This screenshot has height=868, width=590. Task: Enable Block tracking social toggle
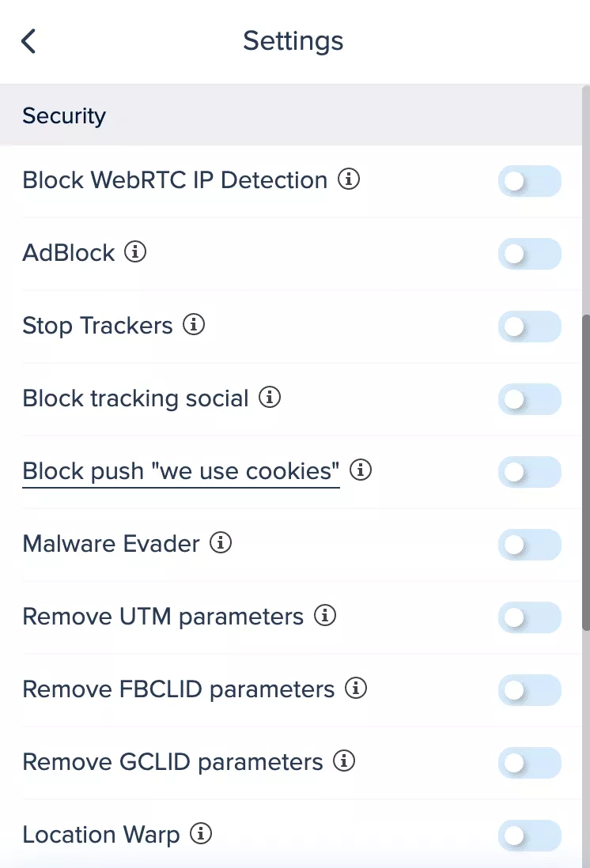529,399
